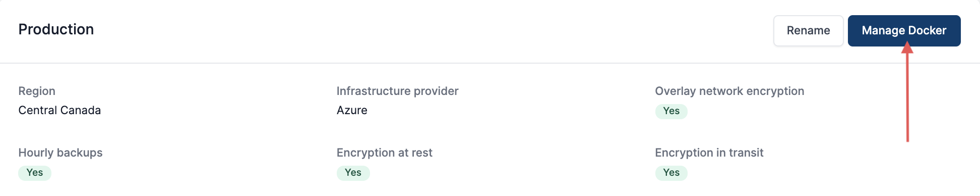This screenshot has width=980, height=196.
Task: Click the Encryption in transit label
Action: (x=709, y=153)
